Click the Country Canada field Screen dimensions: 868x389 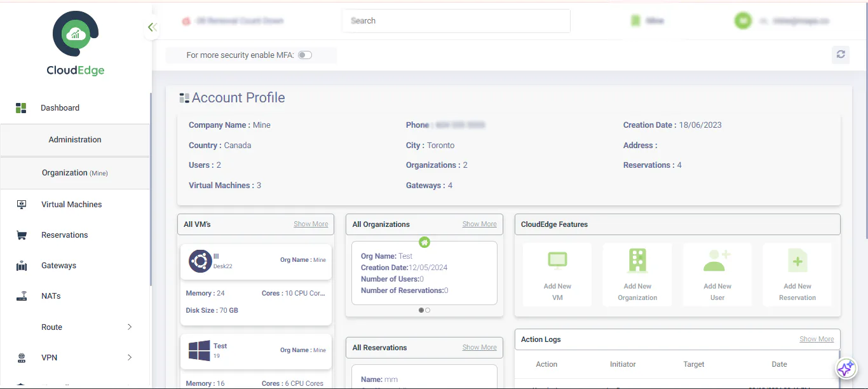[x=220, y=146]
